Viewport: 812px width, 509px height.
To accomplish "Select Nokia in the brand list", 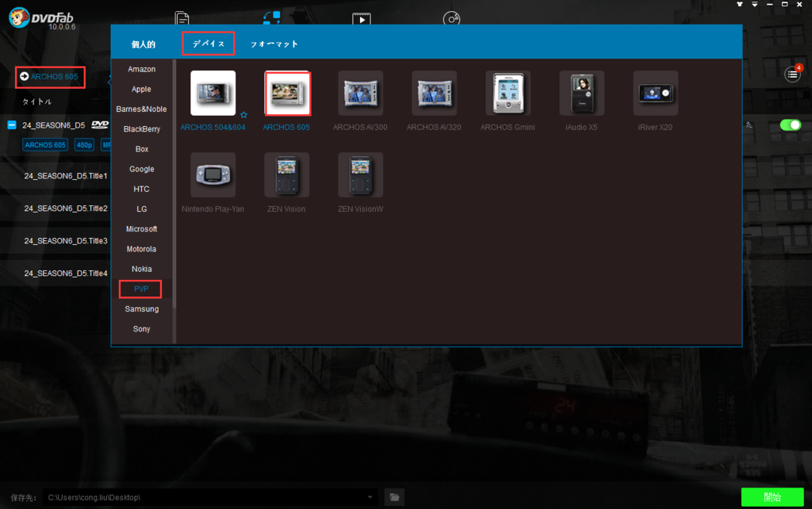I will 141,269.
